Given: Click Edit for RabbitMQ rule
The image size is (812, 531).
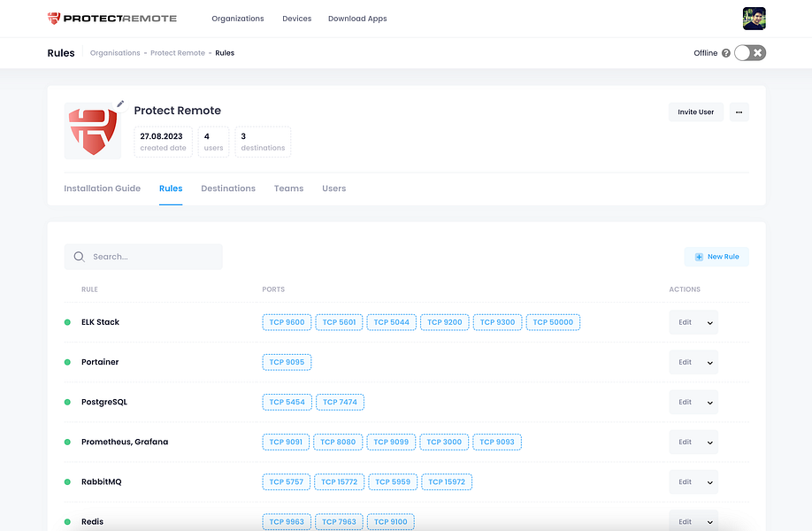Looking at the screenshot, I should [686, 481].
